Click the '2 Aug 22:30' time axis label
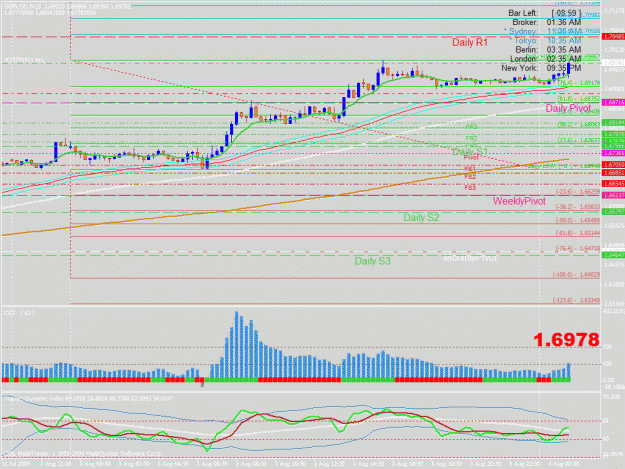The image size is (625, 469). pos(56,464)
